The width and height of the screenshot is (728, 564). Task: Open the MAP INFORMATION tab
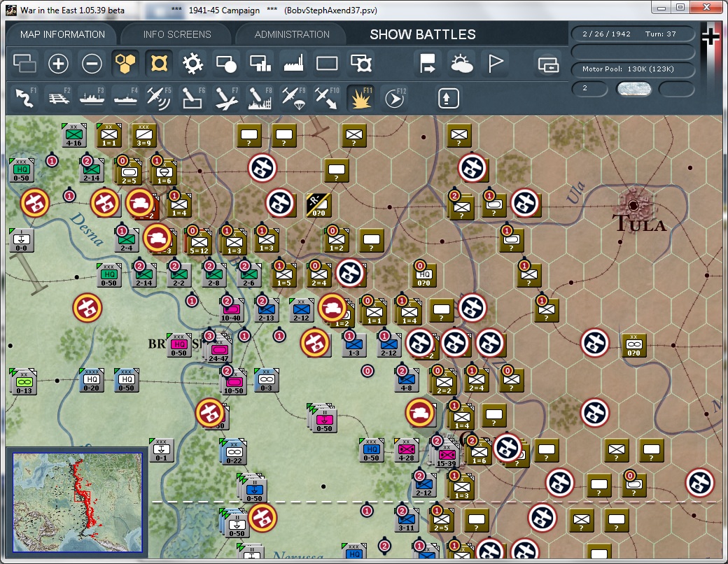[62, 34]
